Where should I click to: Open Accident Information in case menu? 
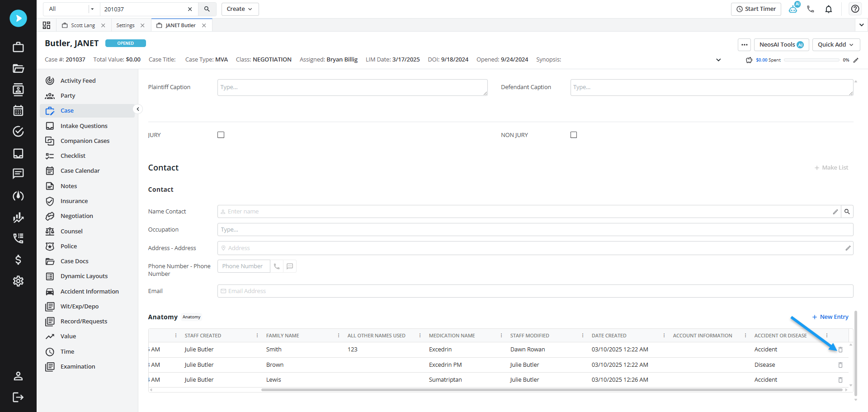(x=90, y=292)
